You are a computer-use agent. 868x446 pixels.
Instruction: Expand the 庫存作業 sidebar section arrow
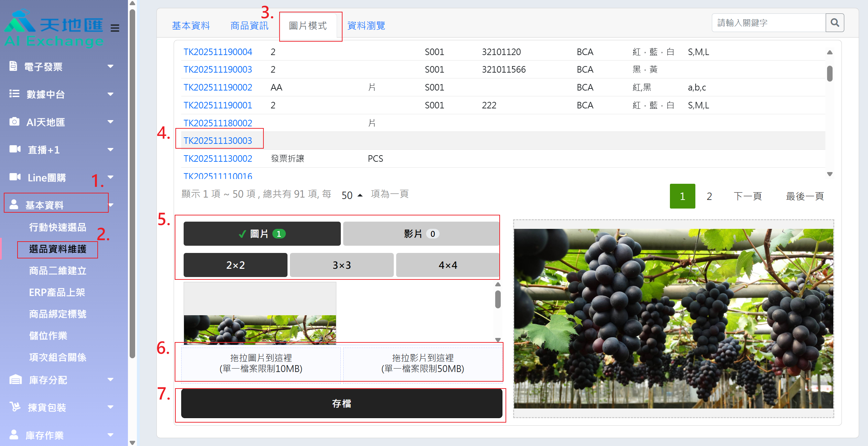[111, 435]
